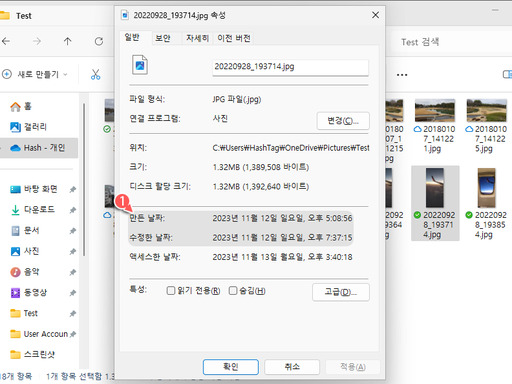Open 문서 in quick access
Screen dimensions: 512x384
coord(25,230)
